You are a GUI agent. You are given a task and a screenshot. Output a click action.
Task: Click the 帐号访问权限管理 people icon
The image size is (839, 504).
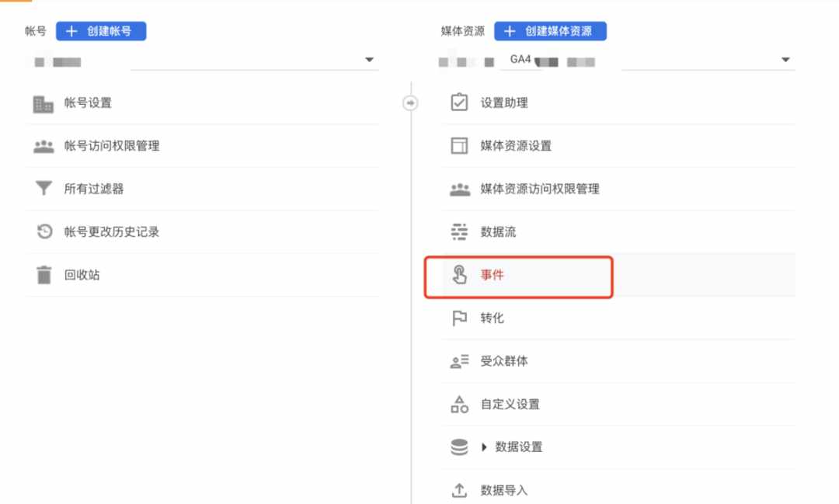coord(44,146)
